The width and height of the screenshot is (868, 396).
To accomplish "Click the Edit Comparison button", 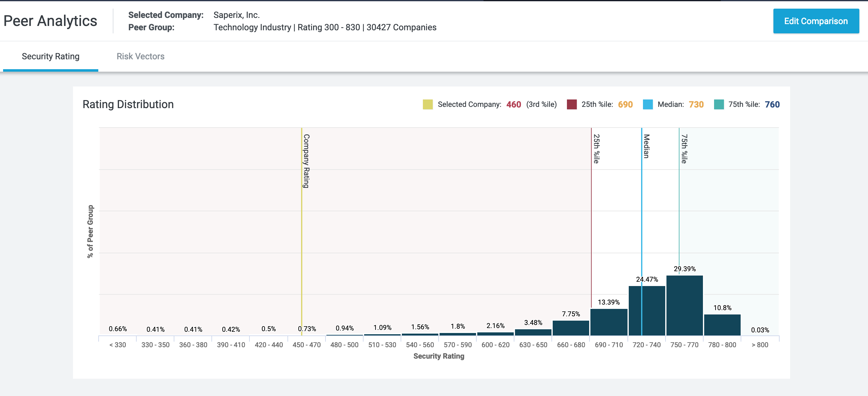I will tap(815, 21).
